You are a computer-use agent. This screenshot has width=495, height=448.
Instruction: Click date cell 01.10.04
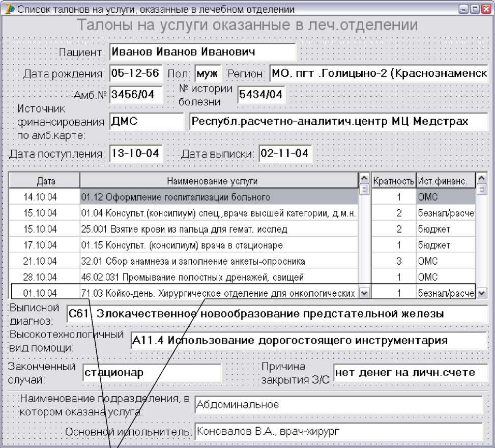44,293
